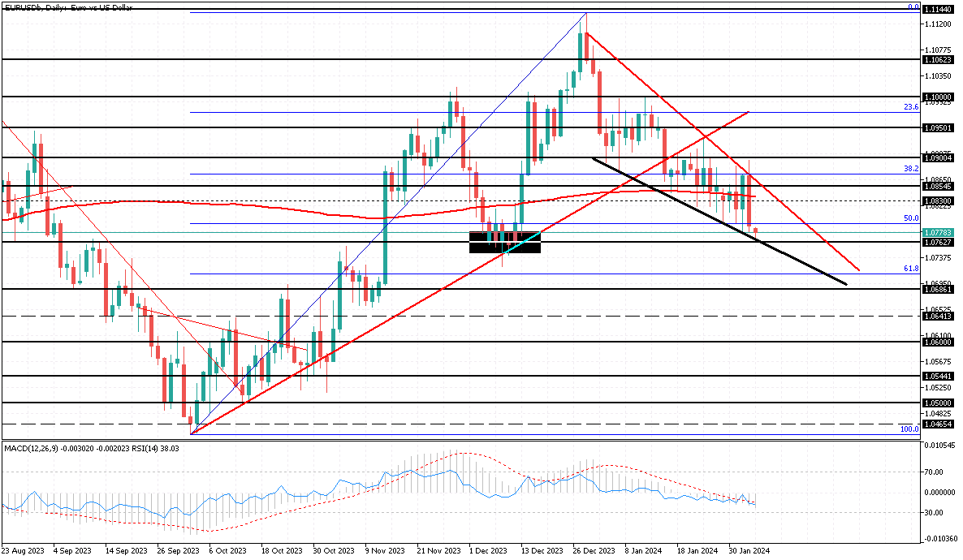Click the 8 Jan 2024 date label
This screenshot has width=963, height=560.
point(643,551)
